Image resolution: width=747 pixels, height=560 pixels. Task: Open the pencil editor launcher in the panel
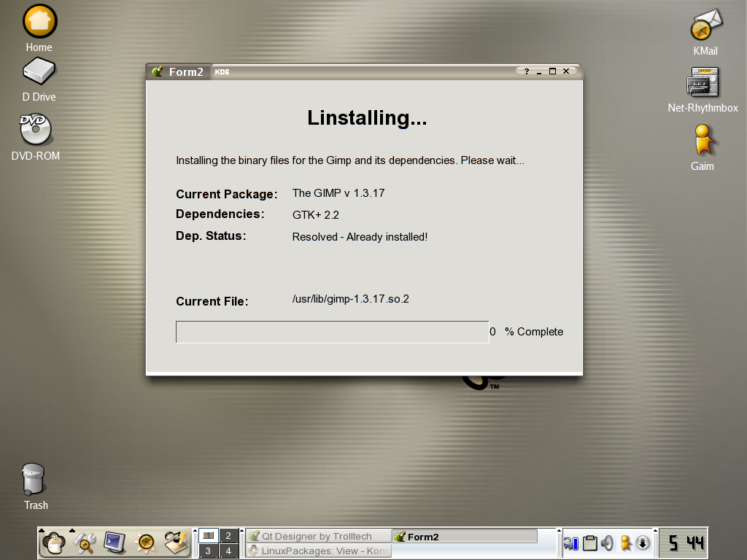[x=177, y=542]
